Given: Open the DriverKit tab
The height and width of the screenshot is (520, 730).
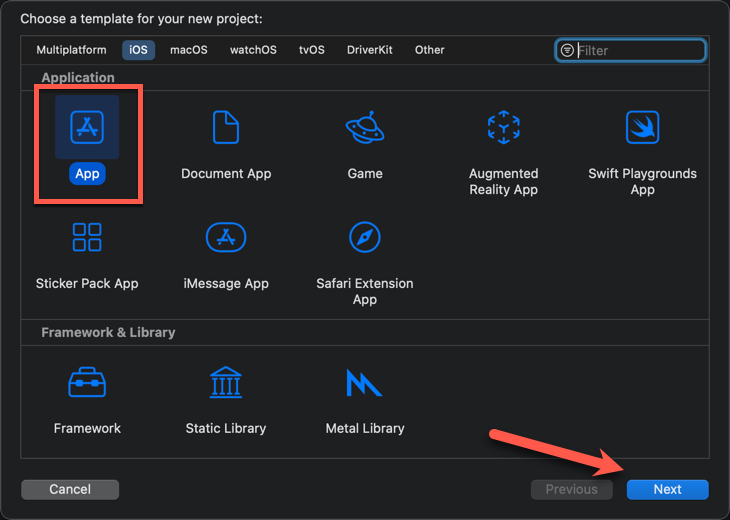Looking at the screenshot, I should click(x=370, y=50).
